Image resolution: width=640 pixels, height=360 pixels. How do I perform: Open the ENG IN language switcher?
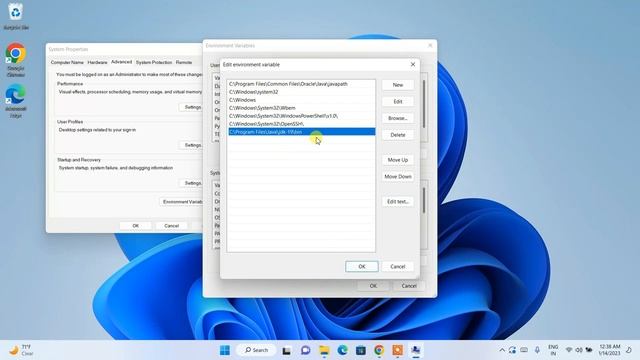(x=553, y=350)
